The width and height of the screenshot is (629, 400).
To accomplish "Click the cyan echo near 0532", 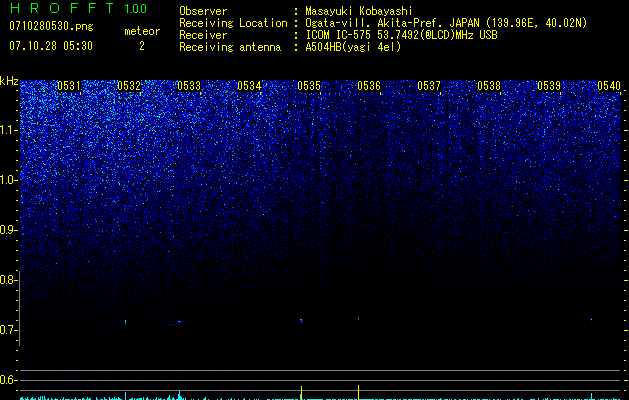I will (126, 321).
